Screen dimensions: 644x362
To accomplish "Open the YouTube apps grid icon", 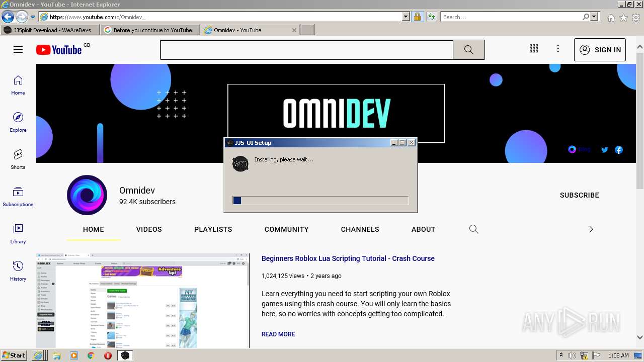I will tap(534, 49).
